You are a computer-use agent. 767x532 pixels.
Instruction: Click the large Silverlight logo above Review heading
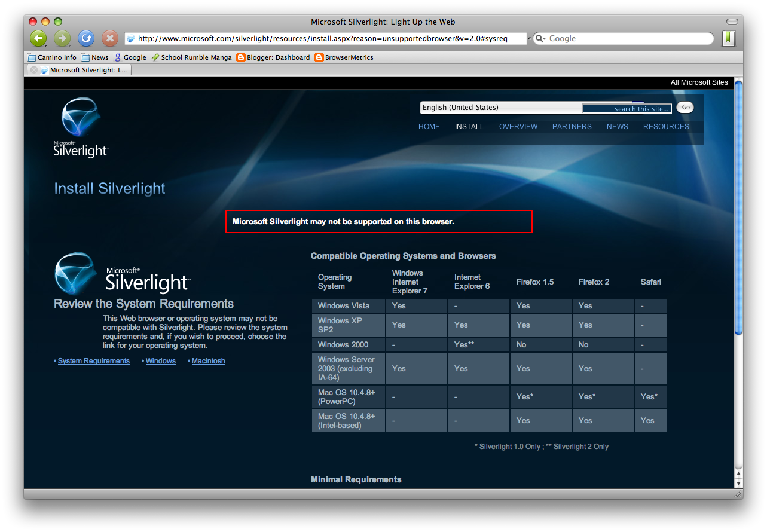(x=122, y=274)
